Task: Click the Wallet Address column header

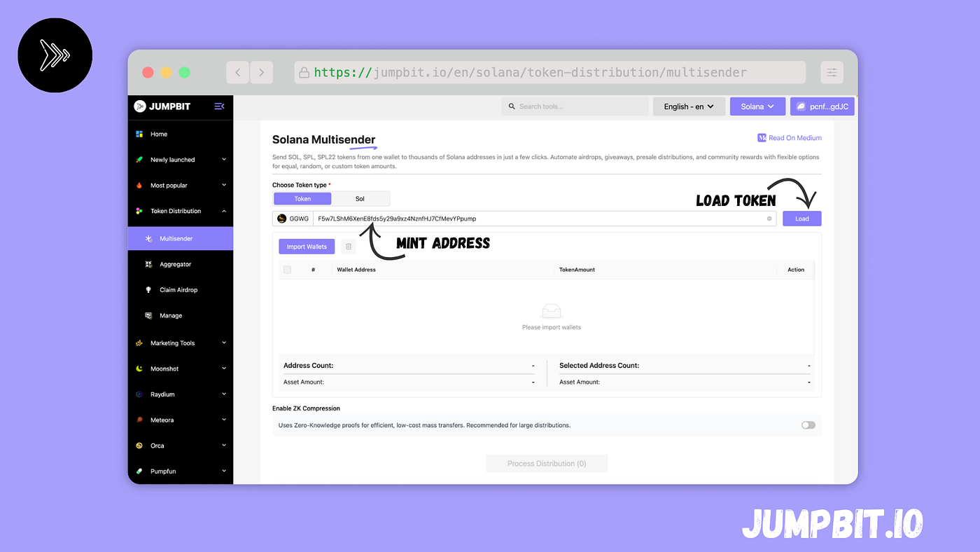Action: (356, 270)
